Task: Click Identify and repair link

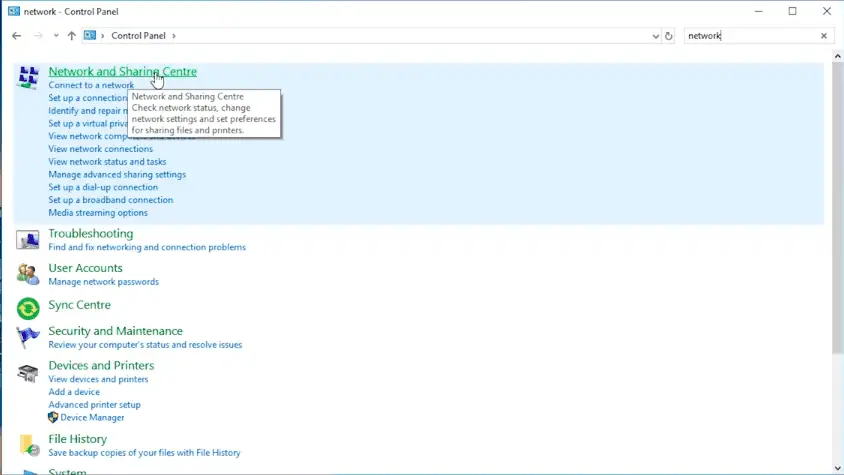Action: tap(88, 110)
